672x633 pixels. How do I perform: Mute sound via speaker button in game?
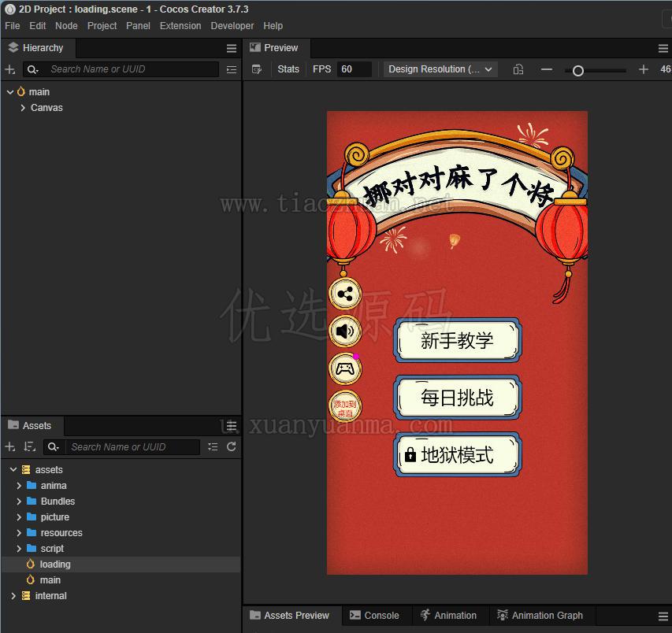click(345, 331)
